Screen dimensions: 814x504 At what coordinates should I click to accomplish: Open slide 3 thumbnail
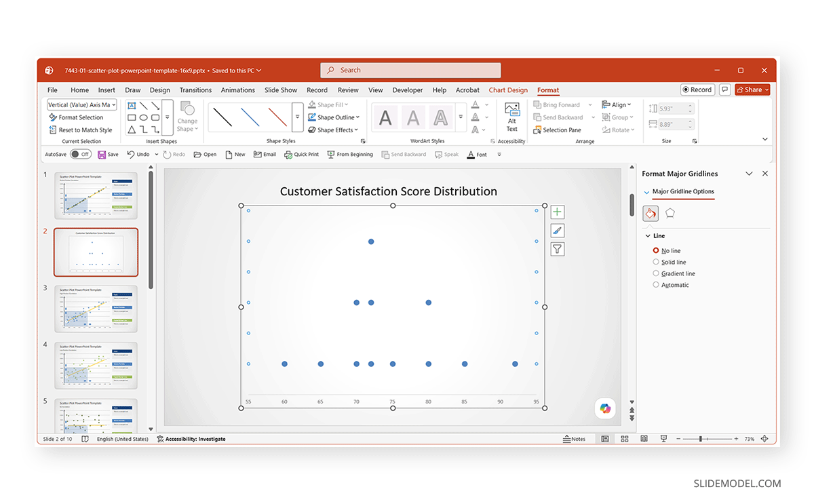point(96,309)
